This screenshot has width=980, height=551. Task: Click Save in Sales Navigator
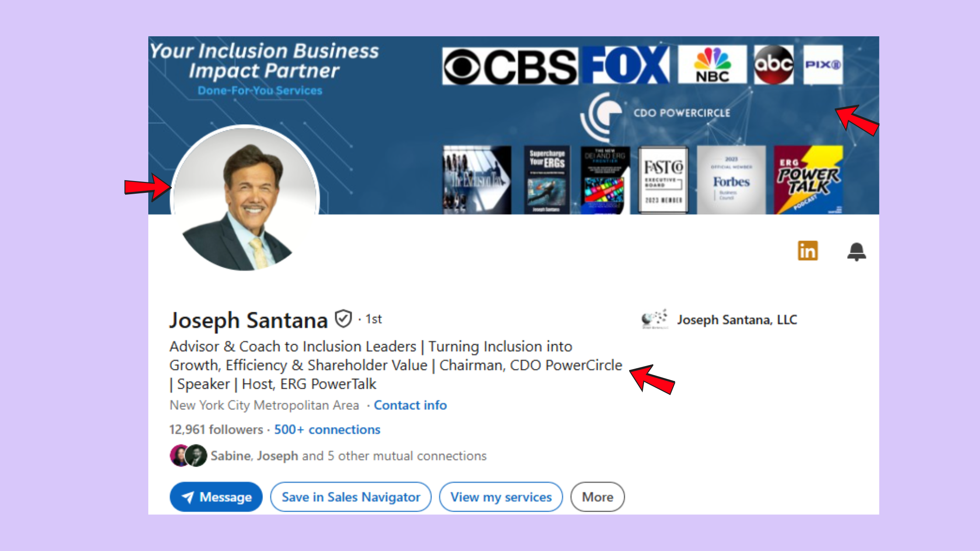coord(351,497)
